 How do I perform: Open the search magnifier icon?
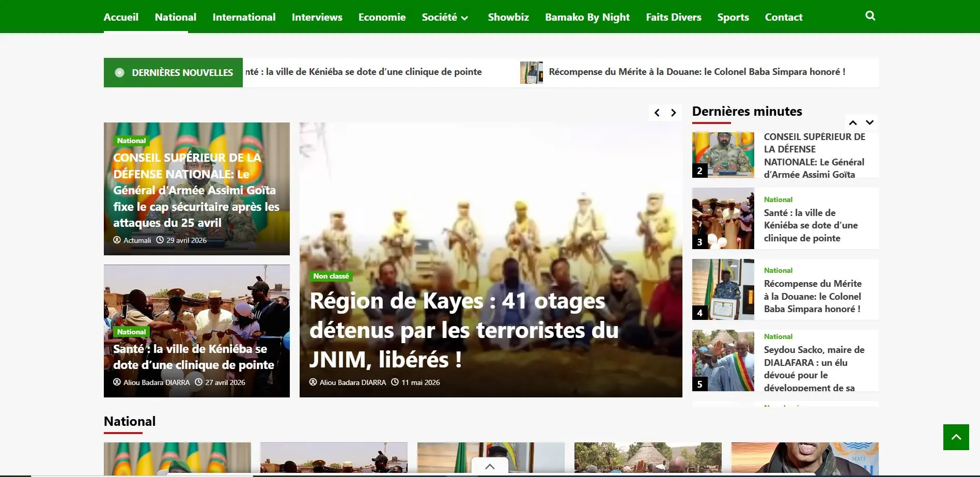point(870,16)
